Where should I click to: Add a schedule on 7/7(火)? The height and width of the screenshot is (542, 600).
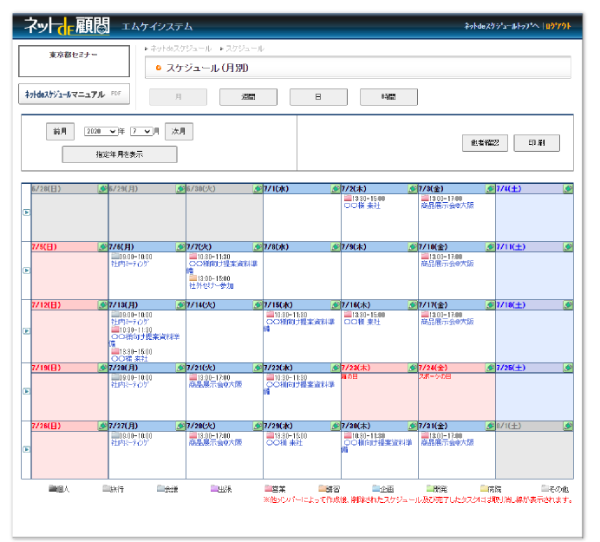click(x=258, y=247)
